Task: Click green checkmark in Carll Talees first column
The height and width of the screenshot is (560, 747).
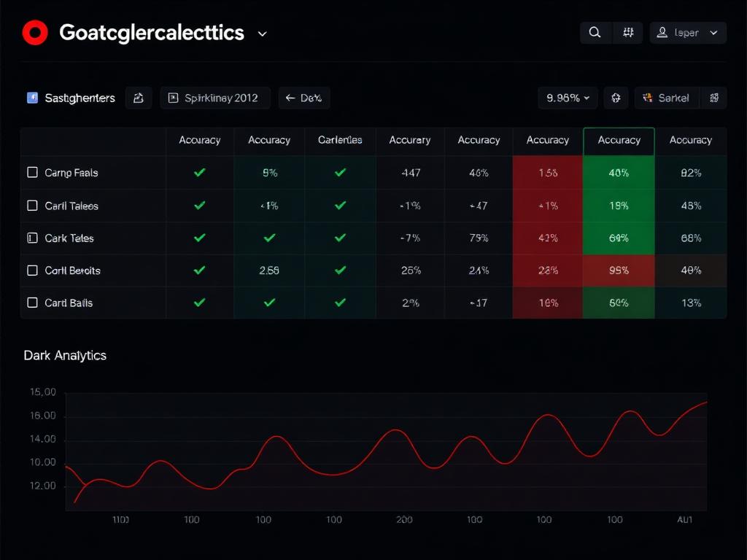Action: pyautogui.click(x=200, y=205)
